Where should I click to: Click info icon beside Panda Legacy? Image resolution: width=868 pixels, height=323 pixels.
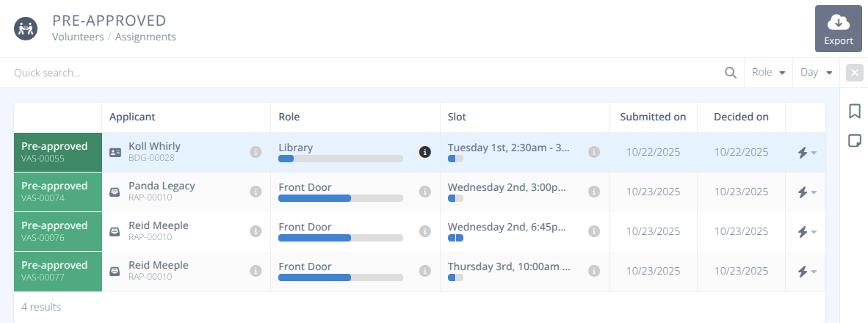coord(256,192)
